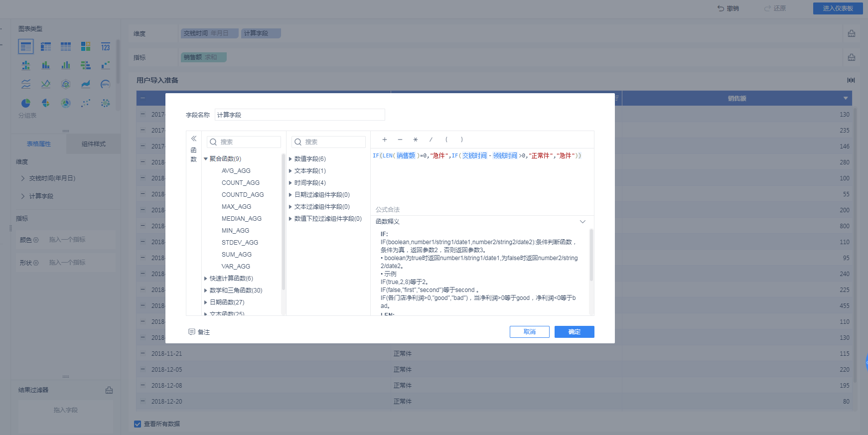868x435 pixels.
Task: Open the 备注 note link
Action: pos(199,332)
